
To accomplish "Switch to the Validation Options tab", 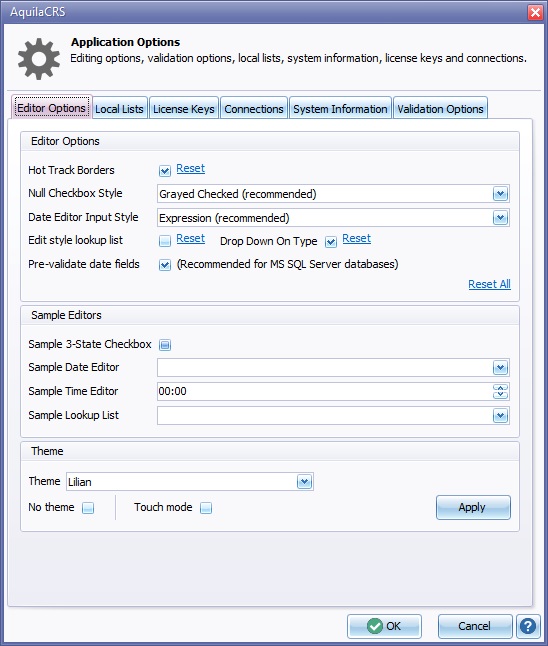I will 440,109.
